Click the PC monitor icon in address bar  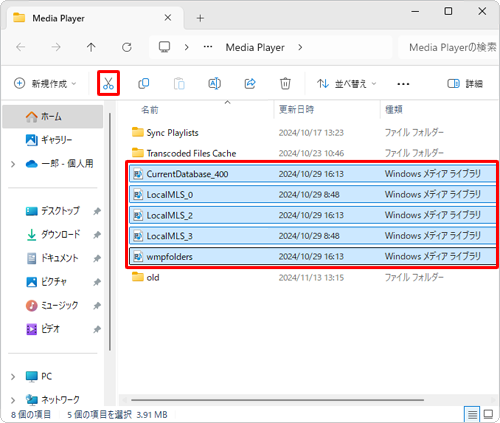pyautogui.click(x=164, y=47)
